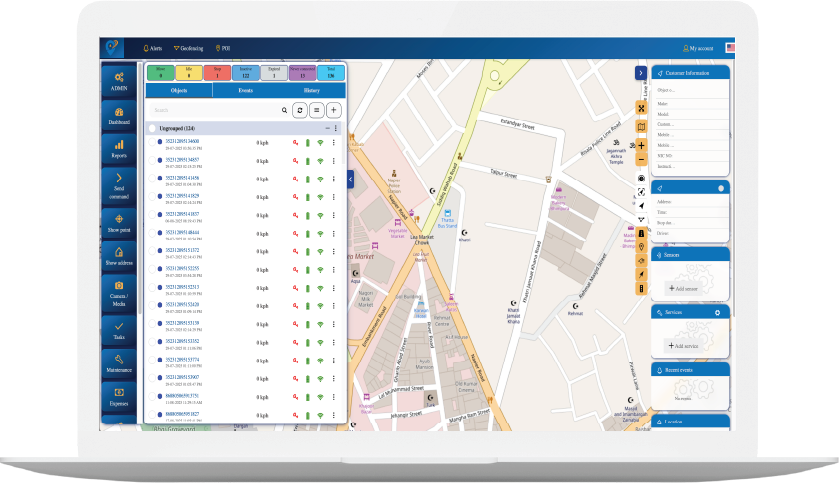
Task: Select checkbox for the first object in list
Action: click(152, 143)
